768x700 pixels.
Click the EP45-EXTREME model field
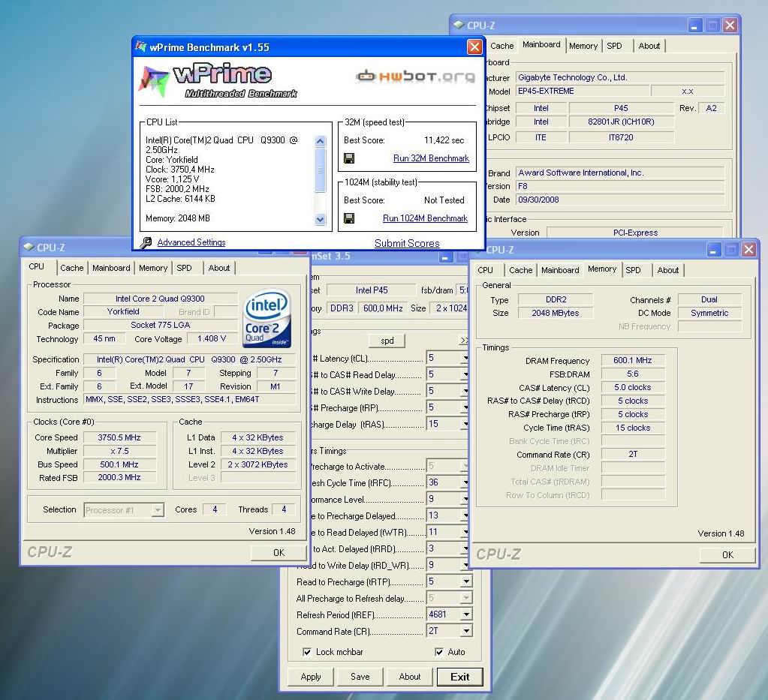583,91
